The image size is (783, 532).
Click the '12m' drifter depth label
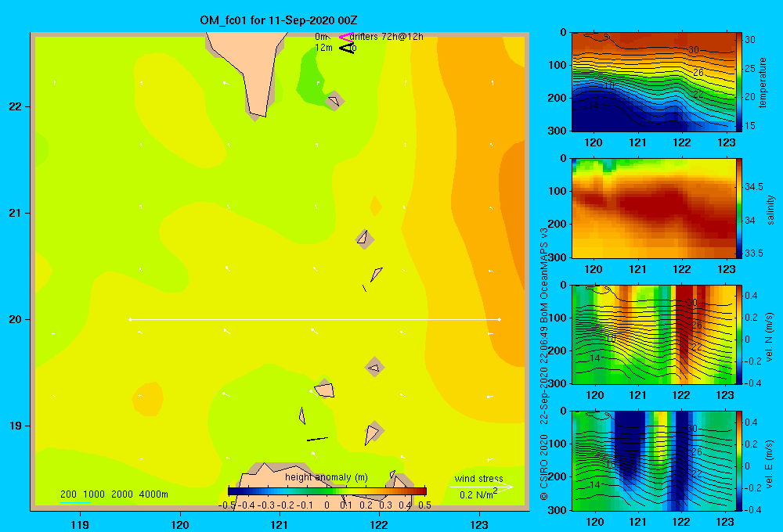click(323, 48)
